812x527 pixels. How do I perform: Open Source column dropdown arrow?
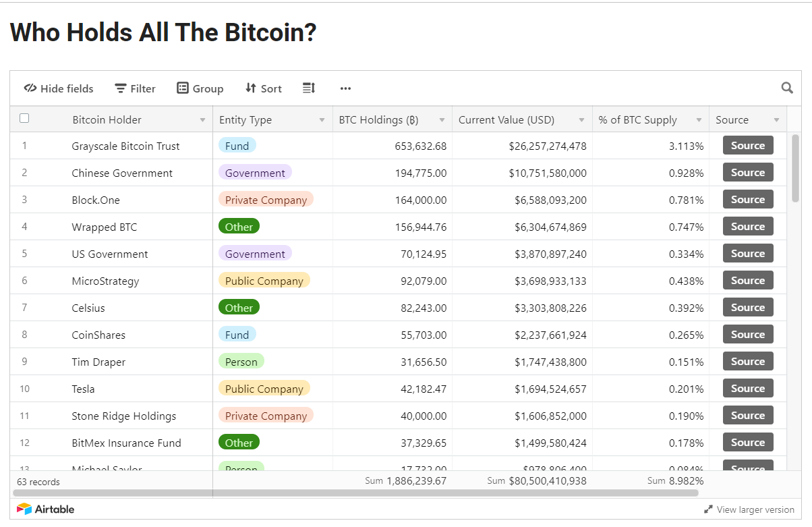(x=776, y=120)
